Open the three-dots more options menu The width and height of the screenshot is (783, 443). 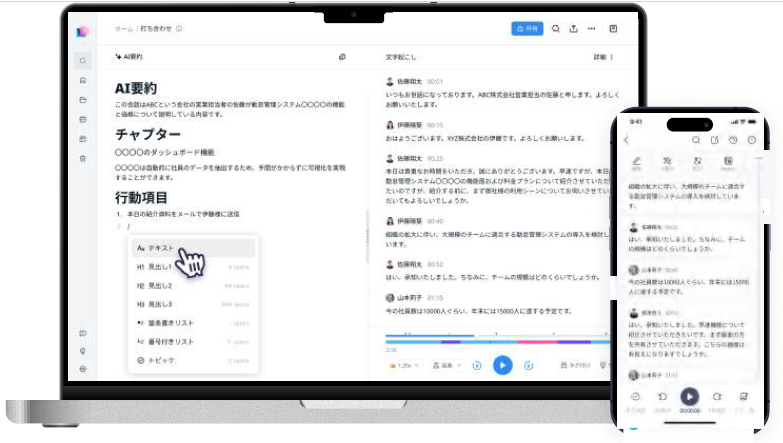[592, 29]
